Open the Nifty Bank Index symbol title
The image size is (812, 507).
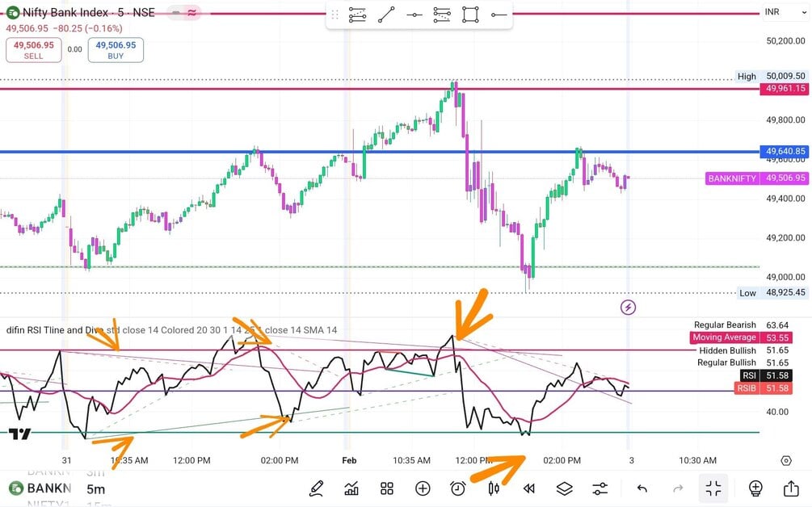point(89,12)
